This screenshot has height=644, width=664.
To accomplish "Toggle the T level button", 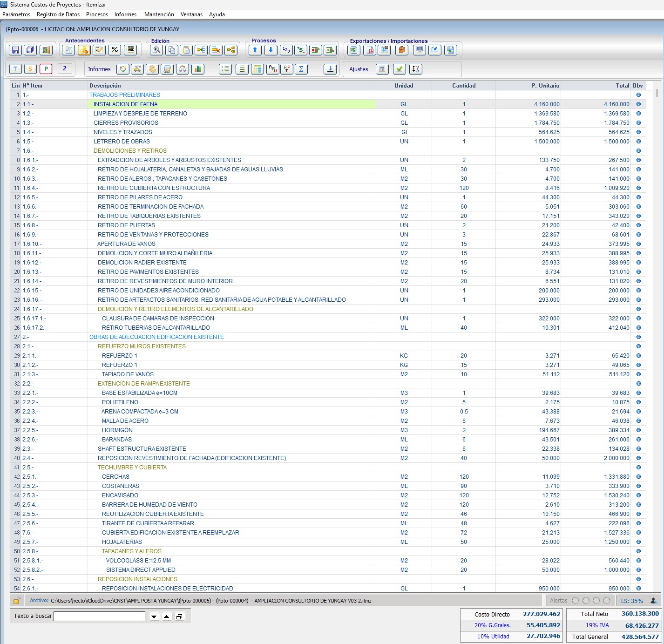I will click(15, 69).
